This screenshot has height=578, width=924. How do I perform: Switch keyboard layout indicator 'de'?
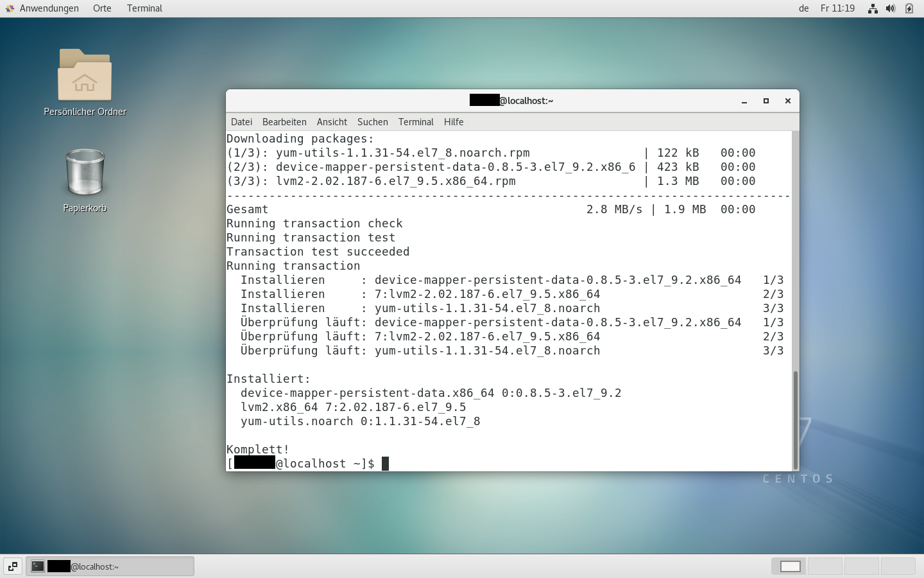(803, 8)
